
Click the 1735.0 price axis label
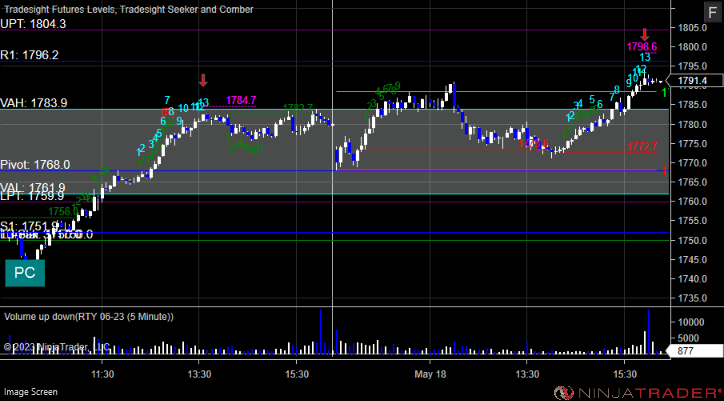click(693, 298)
